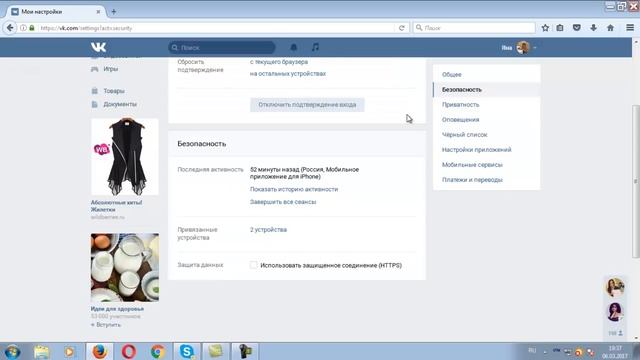Image resolution: width=640 pixels, height=360 pixels.
Task: Open the milk jugs ad image
Action: [124, 267]
